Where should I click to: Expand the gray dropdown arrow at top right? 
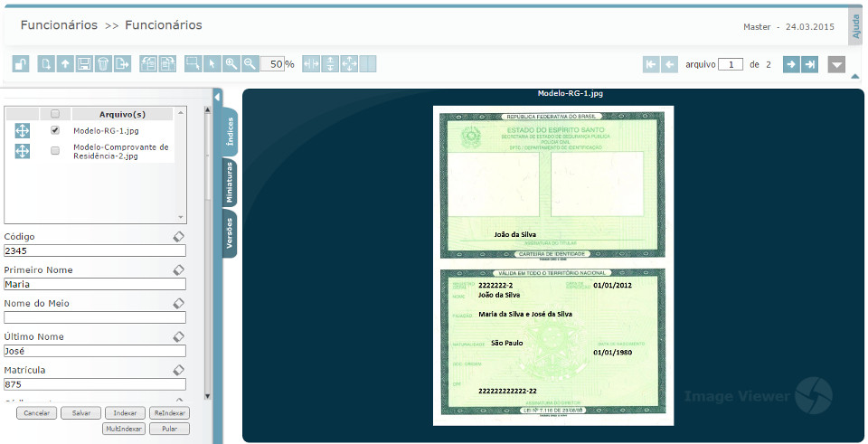point(836,64)
